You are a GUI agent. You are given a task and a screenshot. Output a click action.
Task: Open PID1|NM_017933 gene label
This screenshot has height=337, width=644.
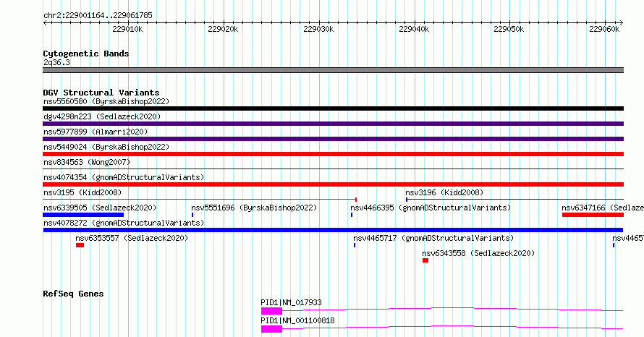pos(291,302)
